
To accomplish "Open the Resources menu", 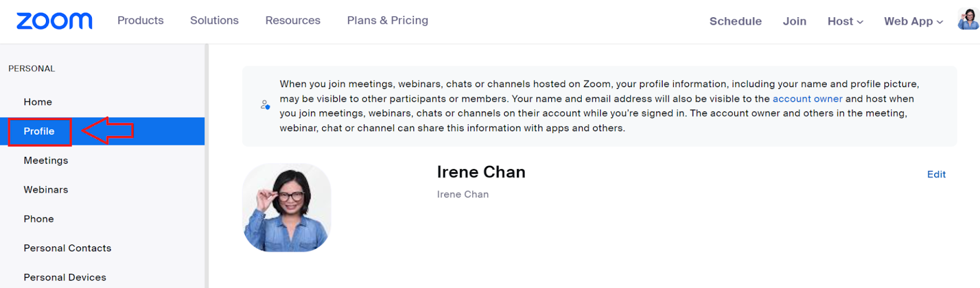I will point(293,20).
